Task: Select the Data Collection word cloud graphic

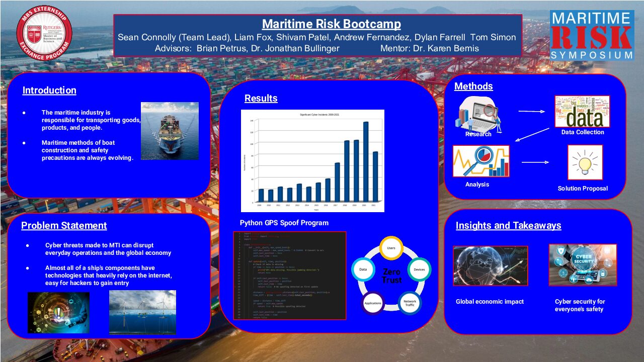Action: pyautogui.click(x=582, y=112)
